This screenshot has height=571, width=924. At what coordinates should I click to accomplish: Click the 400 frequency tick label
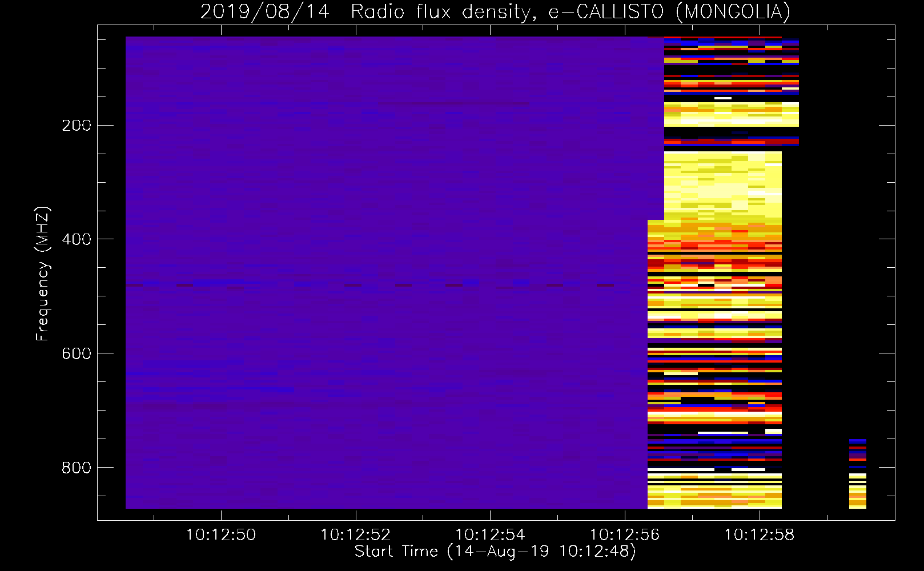tap(77, 239)
